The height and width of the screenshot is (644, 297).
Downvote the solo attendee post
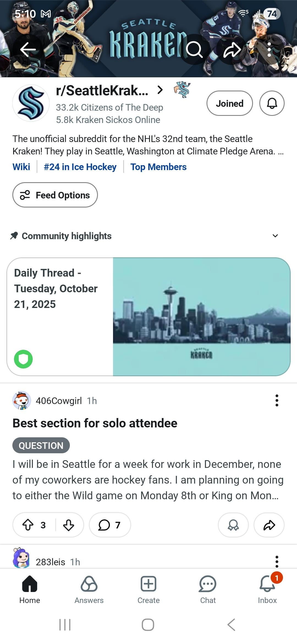[x=68, y=525]
